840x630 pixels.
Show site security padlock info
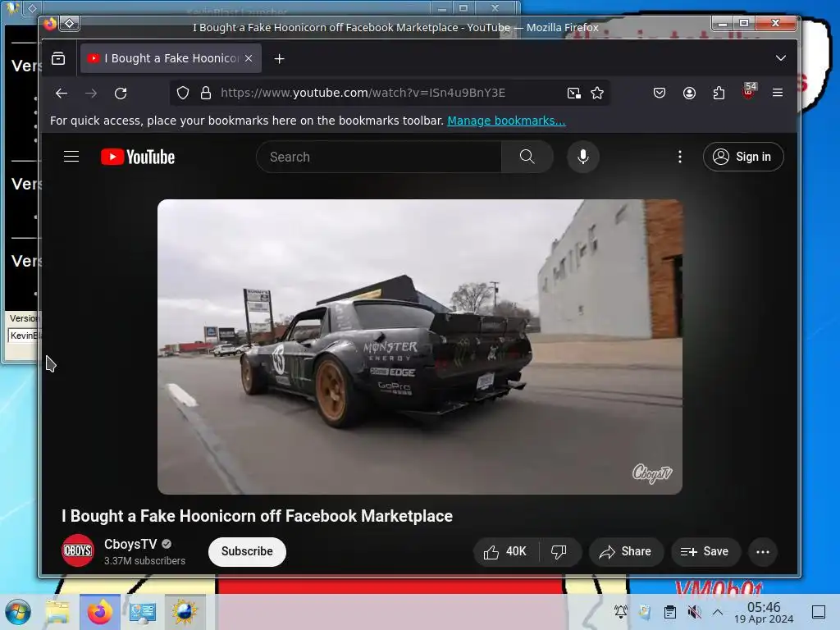click(206, 94)
